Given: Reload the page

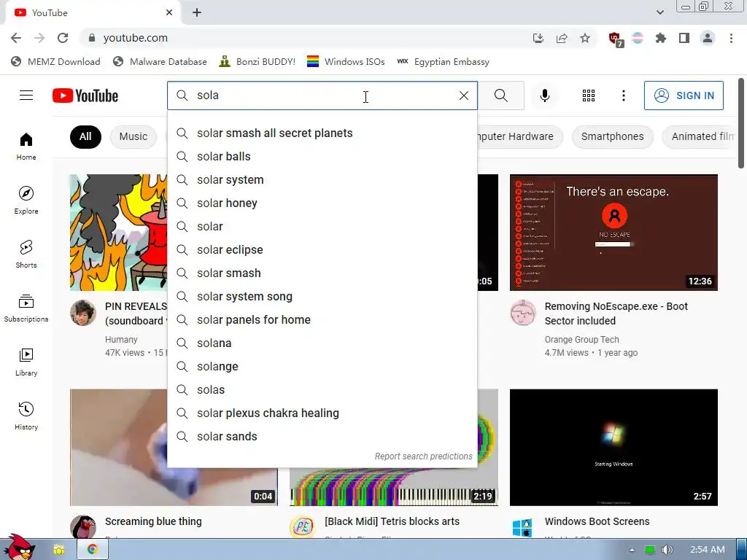Looking at the screenshot, I should pyautogui.click(x=63, y=38).
